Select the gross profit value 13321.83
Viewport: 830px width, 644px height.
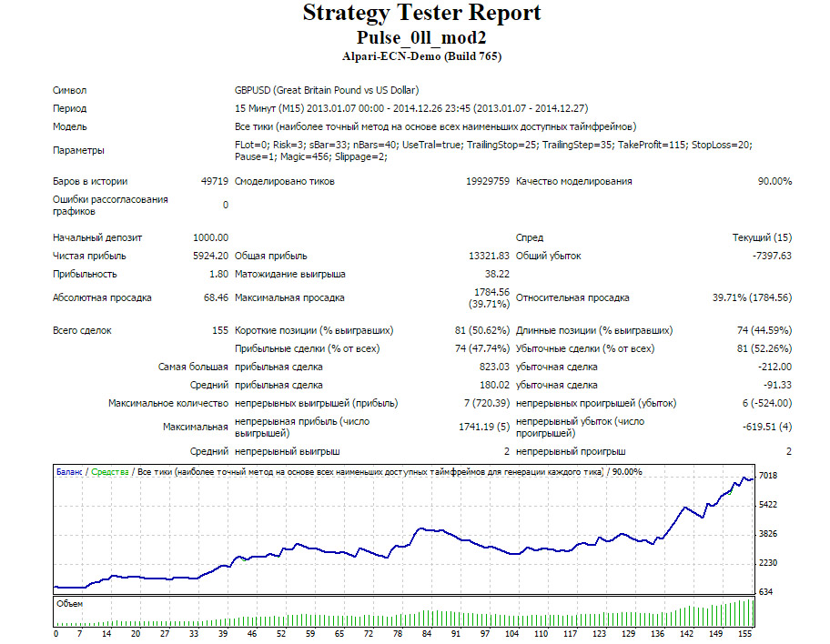pos(489,257)
